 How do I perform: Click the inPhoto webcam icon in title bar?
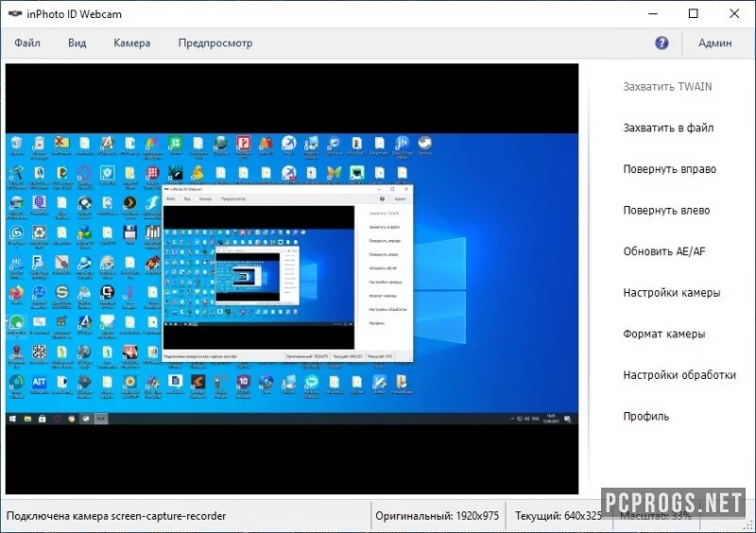pos(15,13)
